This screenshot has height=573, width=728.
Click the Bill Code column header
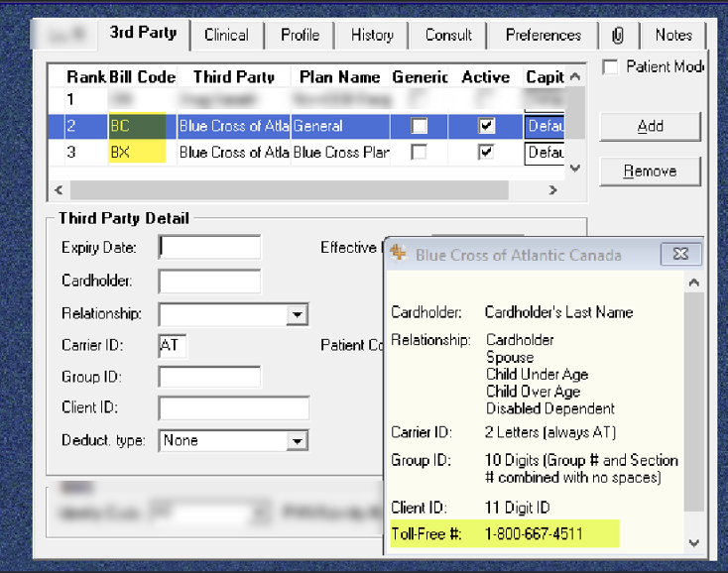click(143, 76)
